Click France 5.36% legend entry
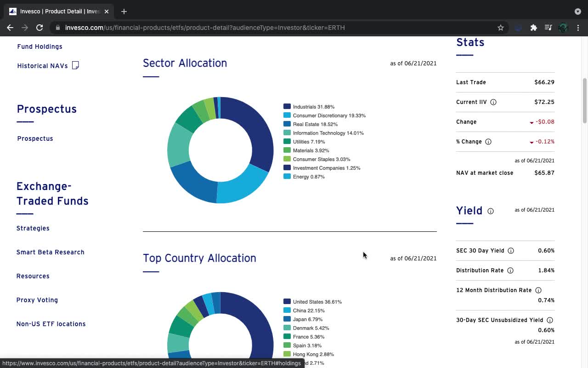This screenshot has width=588, height=368. pos(304,337)
